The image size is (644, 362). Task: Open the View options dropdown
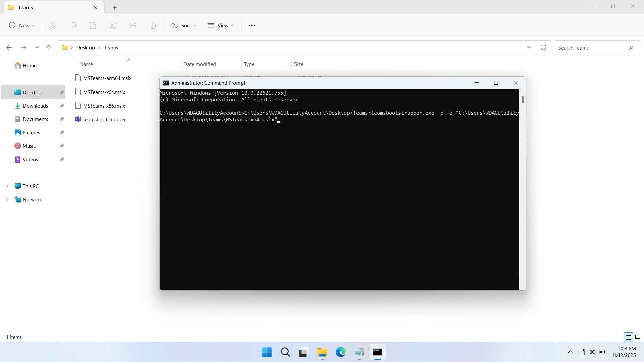tap(221, 25)
